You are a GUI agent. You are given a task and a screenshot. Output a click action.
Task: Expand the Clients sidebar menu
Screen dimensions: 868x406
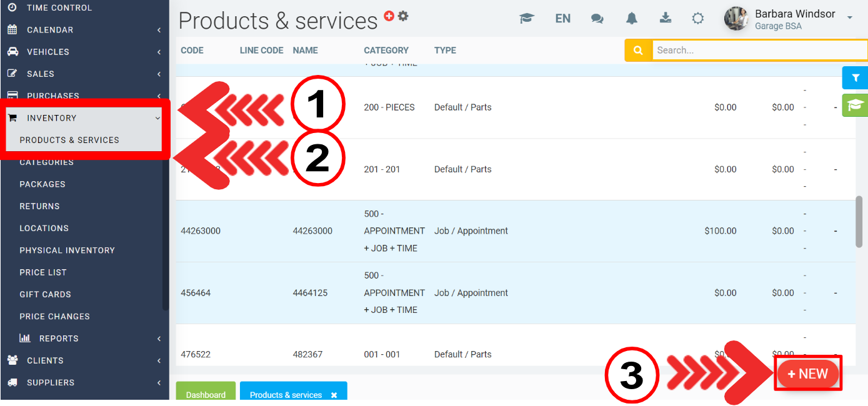click(x=84, y=360)
